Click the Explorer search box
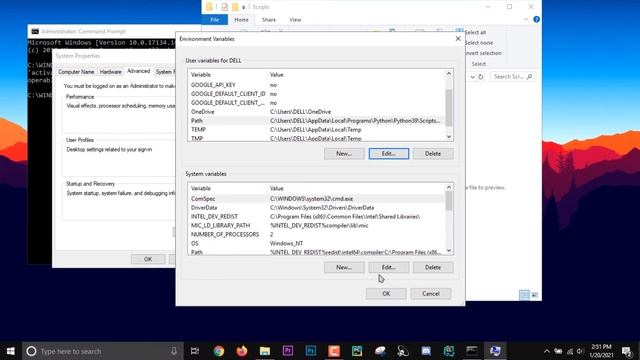The width and height of the screenshot is (640, 360). [x=513, y=77]
